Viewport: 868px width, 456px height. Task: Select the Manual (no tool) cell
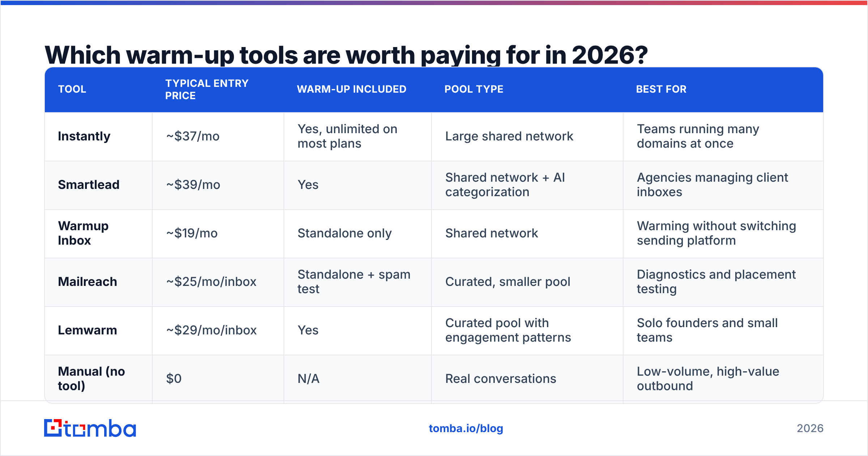[x=98, y=379]
